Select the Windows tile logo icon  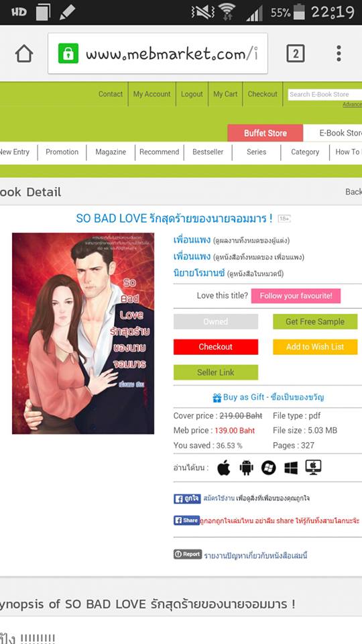point(291,468)
